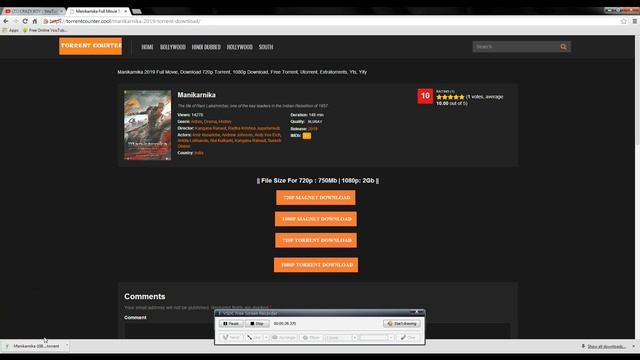
Task: Expand the Line tool dropdown arrow
Action: click(266, 338)
